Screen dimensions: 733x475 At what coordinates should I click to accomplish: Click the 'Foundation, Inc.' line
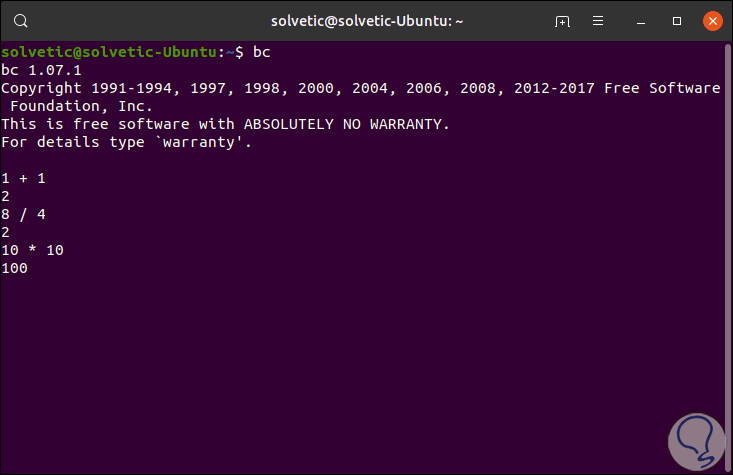[81, 106]
